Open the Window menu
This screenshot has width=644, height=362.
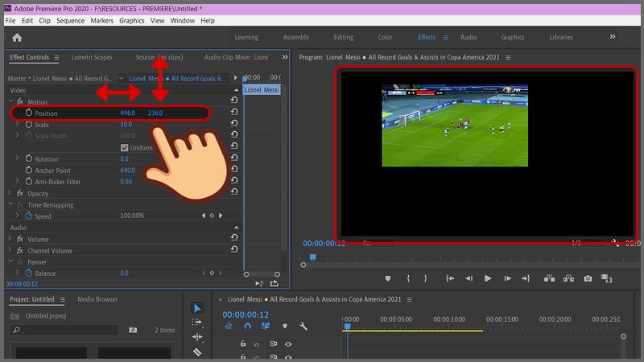pos(183,21)
